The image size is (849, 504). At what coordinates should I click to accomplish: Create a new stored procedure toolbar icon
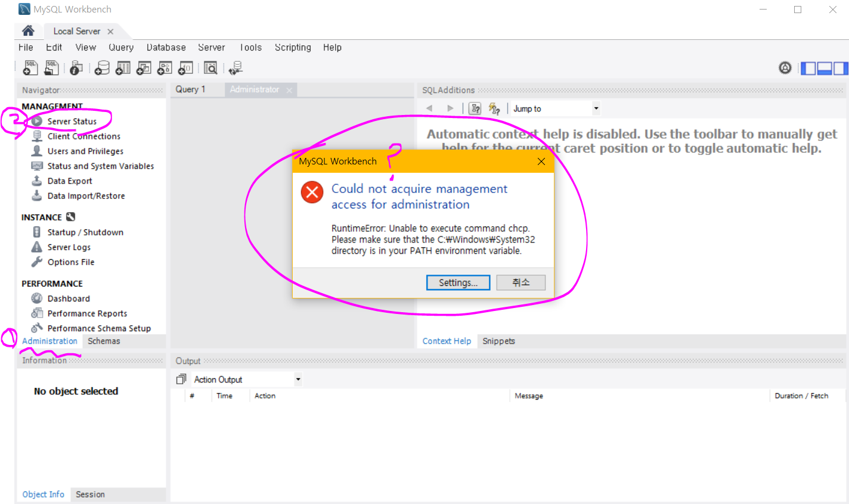(165, 68)
